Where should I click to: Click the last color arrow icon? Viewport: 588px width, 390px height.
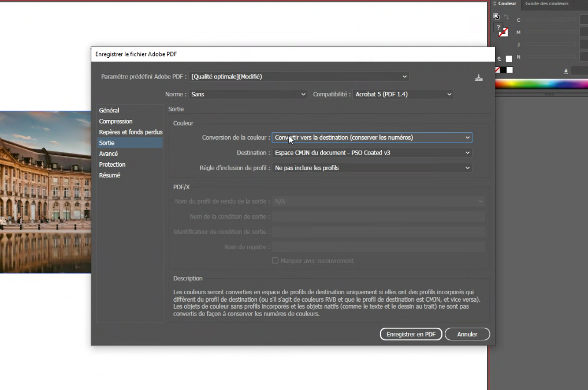click(499, 59)
